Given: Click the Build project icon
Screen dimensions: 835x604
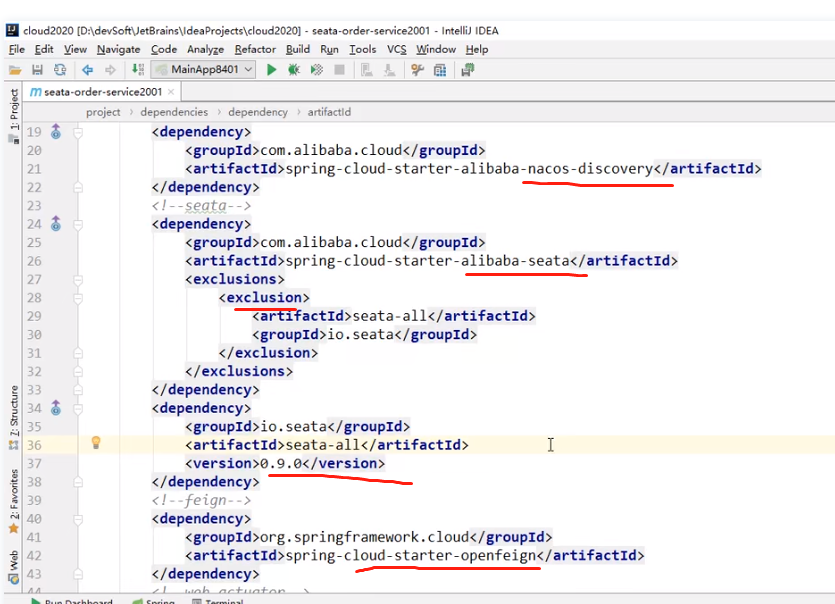Looking at the screenshot, I should pos(138,70).
